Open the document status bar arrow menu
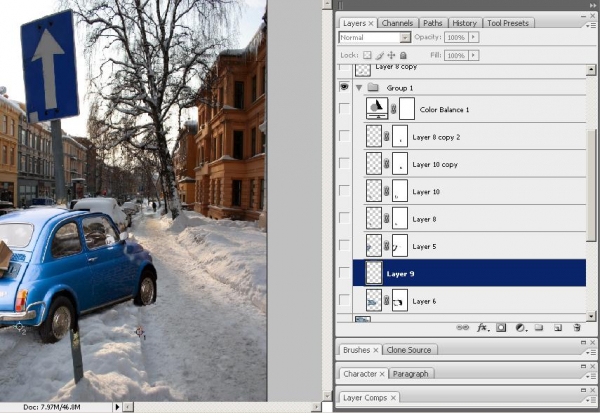The width and height of the screenshot is (600, 413). (117, 407)
